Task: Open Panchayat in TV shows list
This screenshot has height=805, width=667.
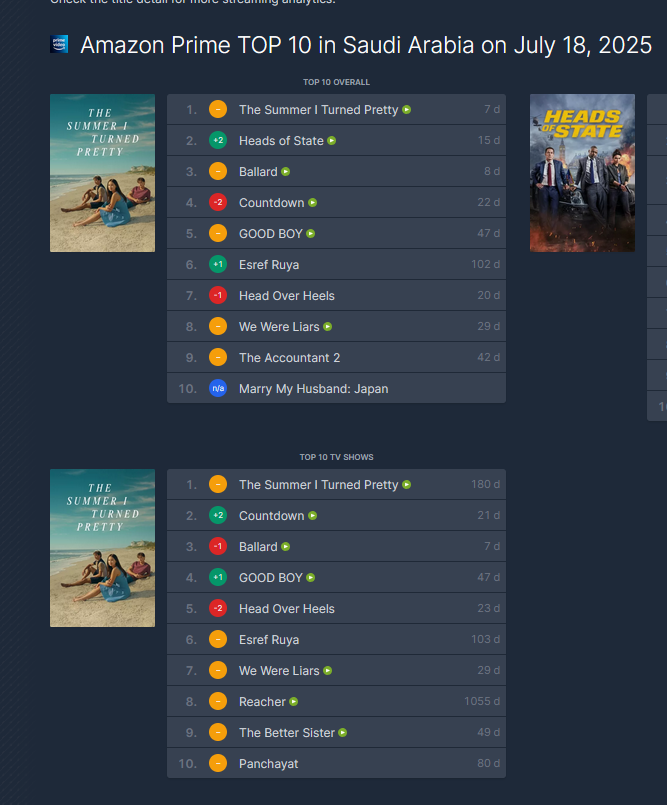Action: (268, 764)
